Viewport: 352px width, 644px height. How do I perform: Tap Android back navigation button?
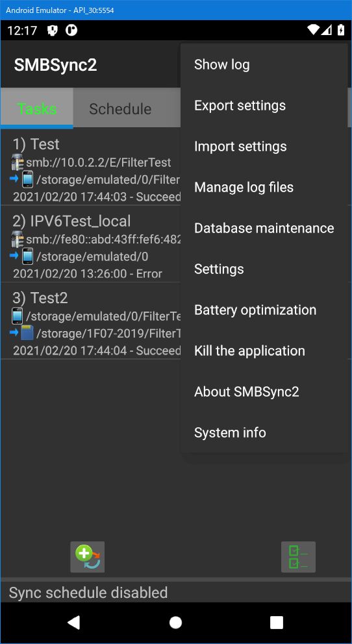pos(73,623)
